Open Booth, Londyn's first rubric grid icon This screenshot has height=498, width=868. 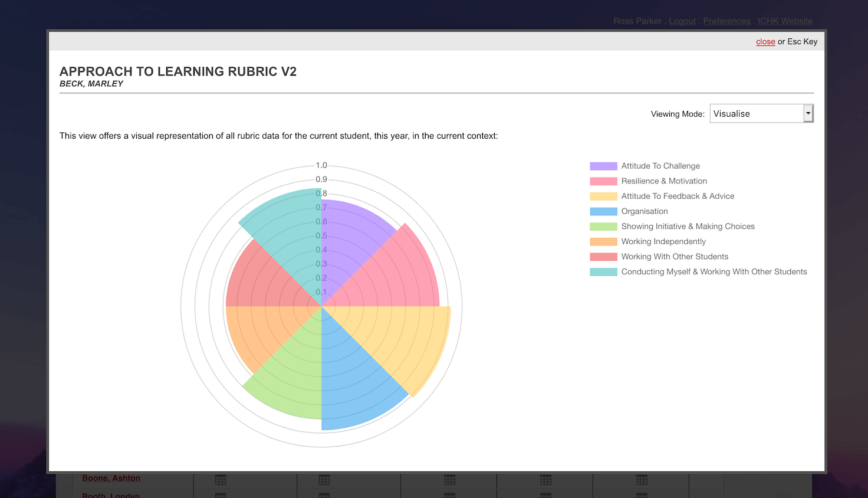(x=221, y=496)
